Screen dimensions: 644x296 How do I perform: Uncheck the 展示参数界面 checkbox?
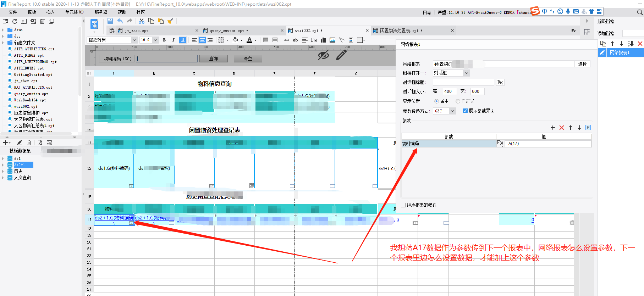465,111
